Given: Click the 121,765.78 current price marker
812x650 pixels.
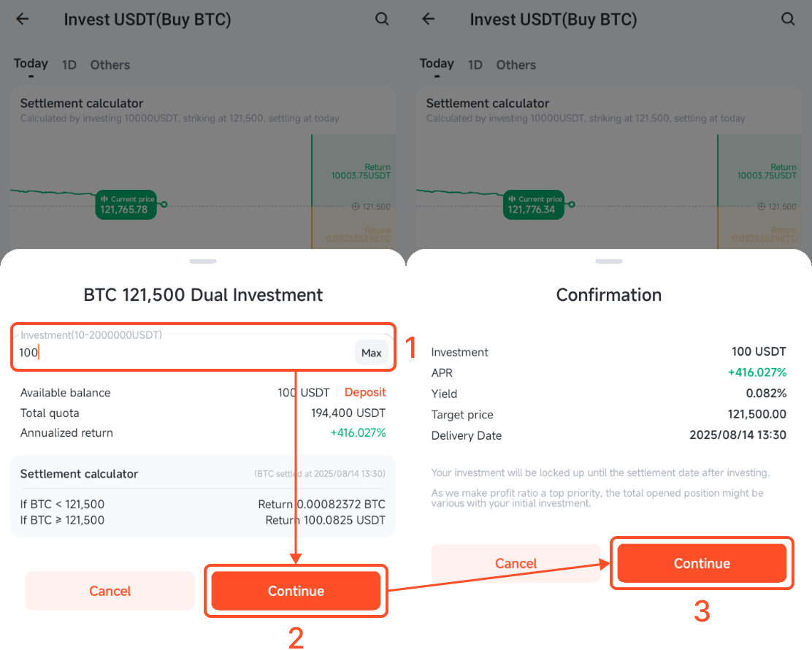Looking at the screenshot, I should [127, 204].
